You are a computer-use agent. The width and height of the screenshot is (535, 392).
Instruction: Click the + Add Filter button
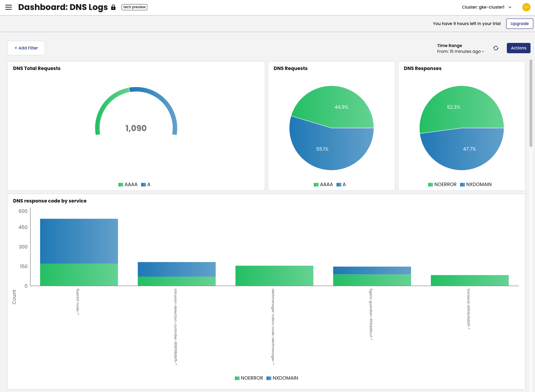click(x=26, y=48)
